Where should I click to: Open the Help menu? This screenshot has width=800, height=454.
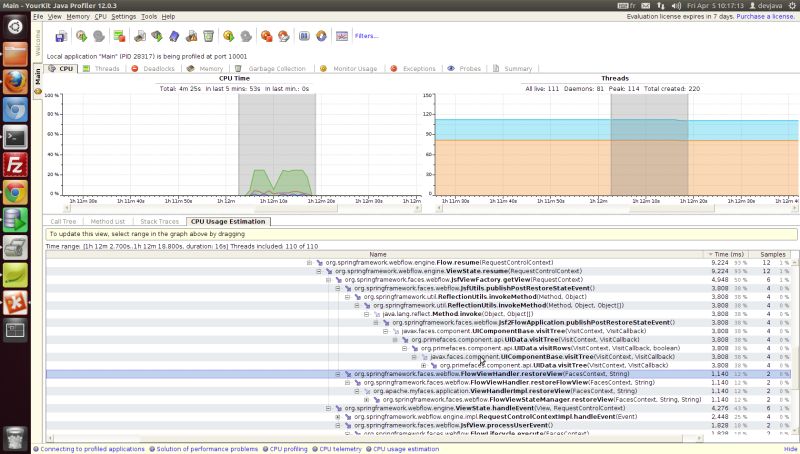[x=168, y=16]
